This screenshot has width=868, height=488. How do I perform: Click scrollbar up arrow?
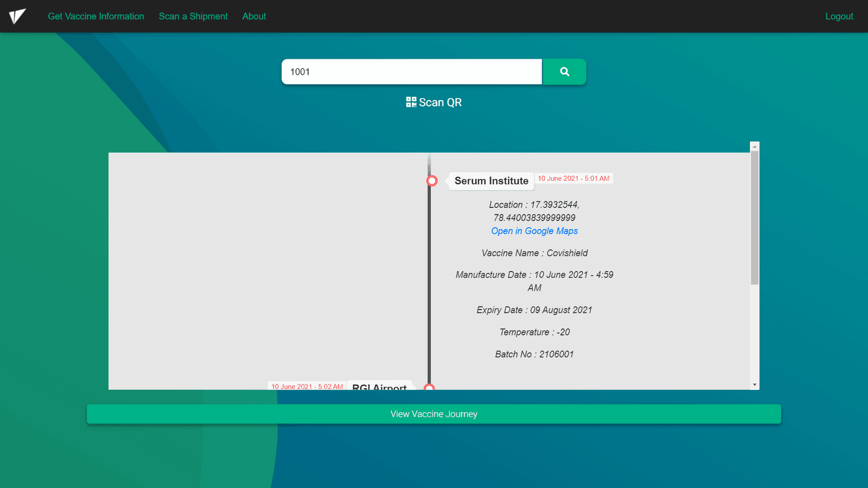point(755,146)
